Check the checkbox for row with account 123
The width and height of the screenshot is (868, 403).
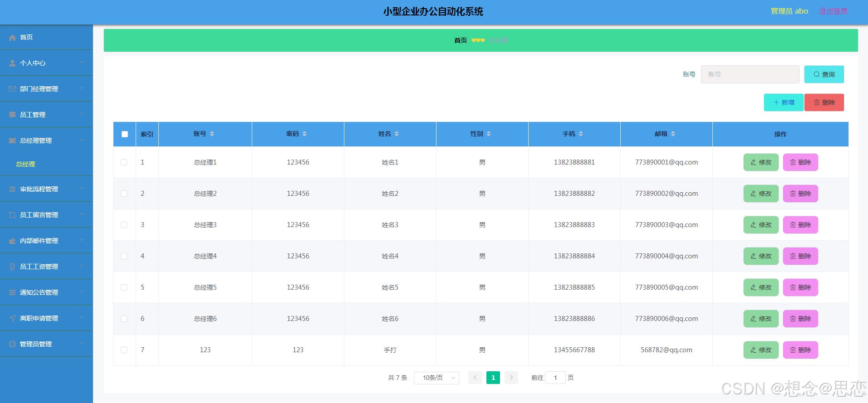124,350
